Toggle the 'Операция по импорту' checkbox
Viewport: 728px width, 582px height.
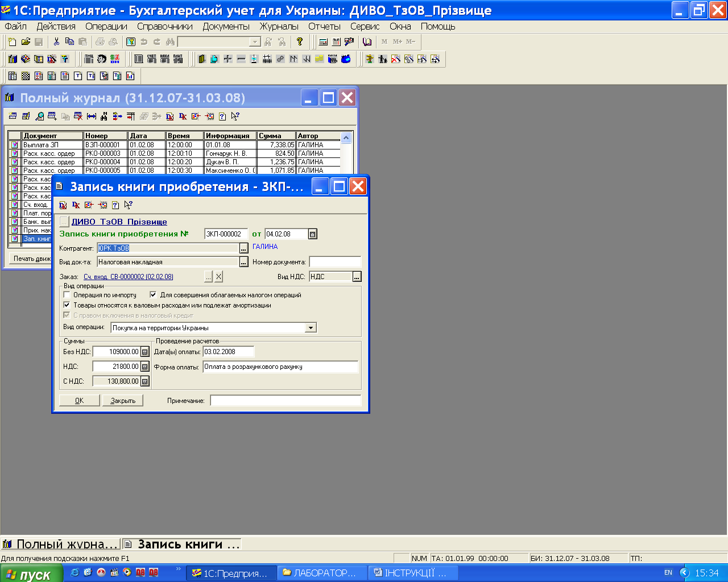point(67,295)
